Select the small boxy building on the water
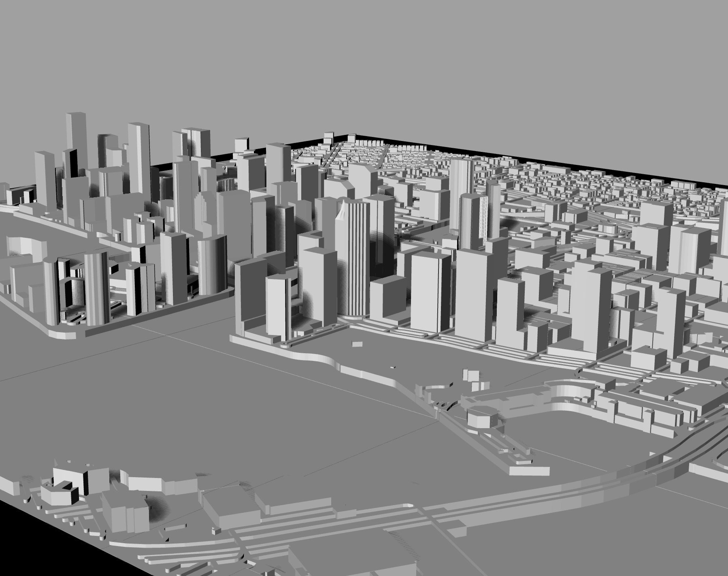Viewport: 728px width, 576px height. coord(356,344)
